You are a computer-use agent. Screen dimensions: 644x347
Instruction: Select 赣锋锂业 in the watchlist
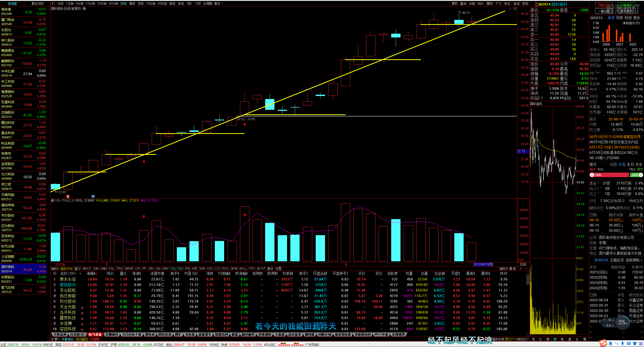click(23, 53)
